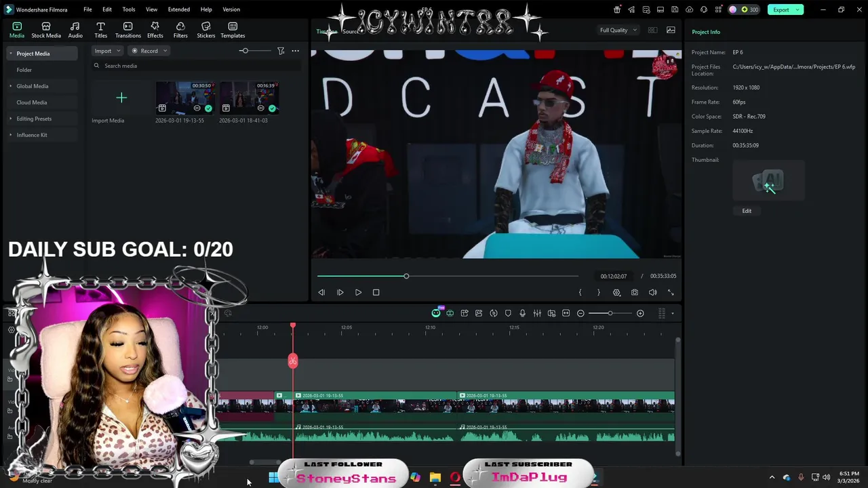Screen dimensions: 868x488
Task: Click the preview volume speaker icon
Action: (x=652, y=292)
